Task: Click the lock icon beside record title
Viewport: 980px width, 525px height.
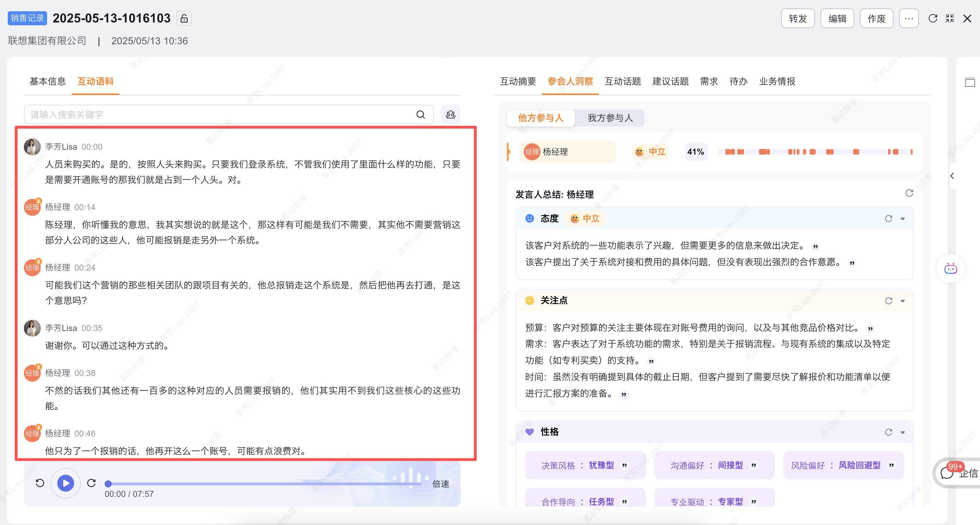Action: [x=184, y=18]
